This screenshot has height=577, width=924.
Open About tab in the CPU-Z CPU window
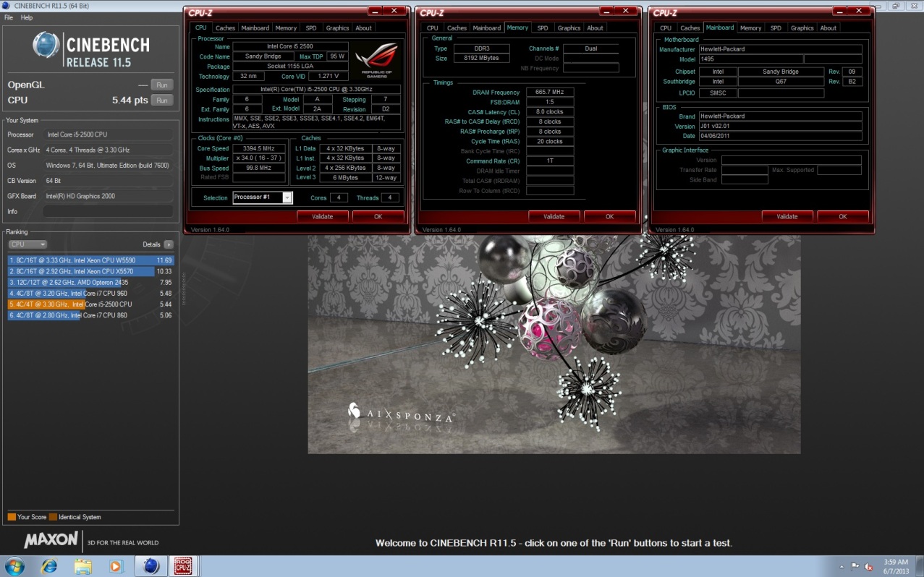click(363, 28)
